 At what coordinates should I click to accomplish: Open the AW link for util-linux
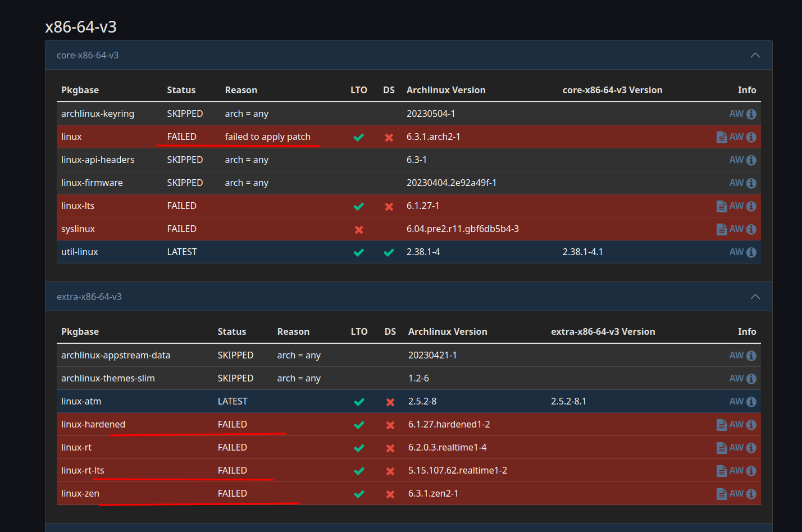pos(736,252)
